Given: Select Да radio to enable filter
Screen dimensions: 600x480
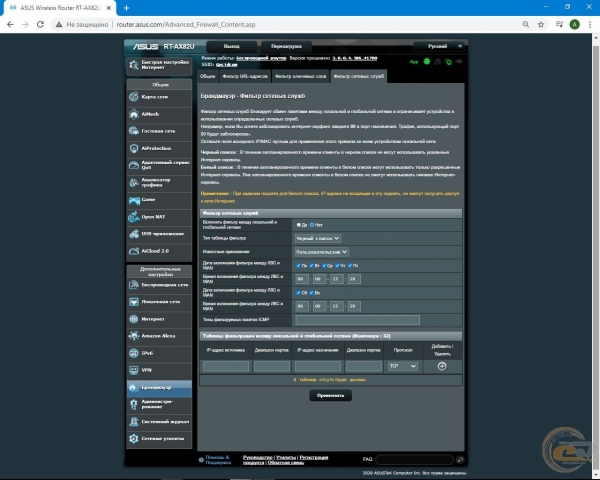Looking at the screenshot, I should coord(298,225).
